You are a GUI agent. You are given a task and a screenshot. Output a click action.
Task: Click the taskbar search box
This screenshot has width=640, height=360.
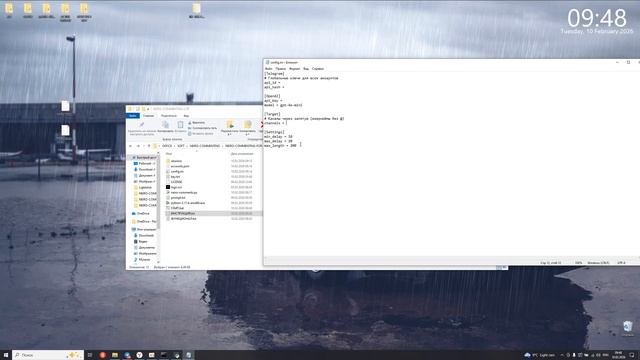[x=48, y=355]
